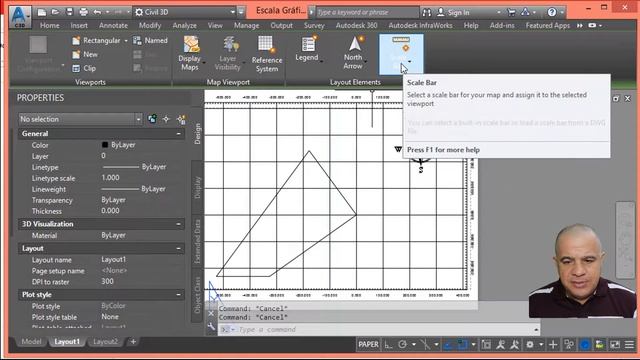
Task: Open command line customize wrench icon
Action: pos(211,327)
